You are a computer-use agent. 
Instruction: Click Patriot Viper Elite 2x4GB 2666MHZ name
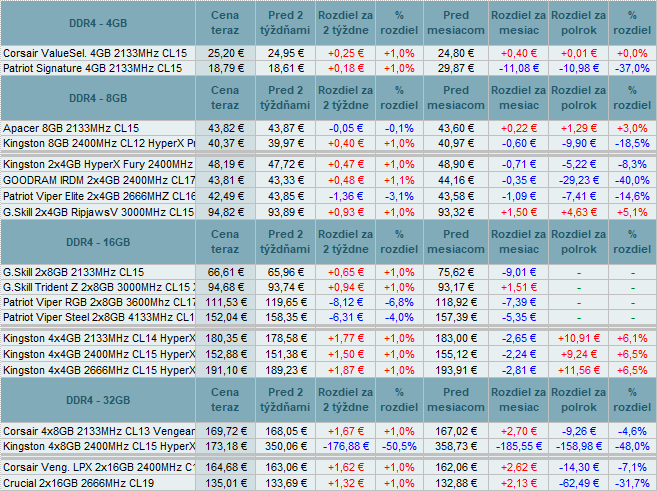click(x=99, y=196)
